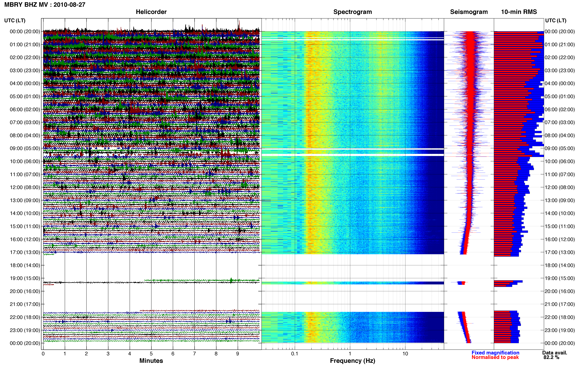The width and height of the screenshot is (588, 368).
Task: Click the left '02:00 (22:00)' time label
Action: pos(25,57)
